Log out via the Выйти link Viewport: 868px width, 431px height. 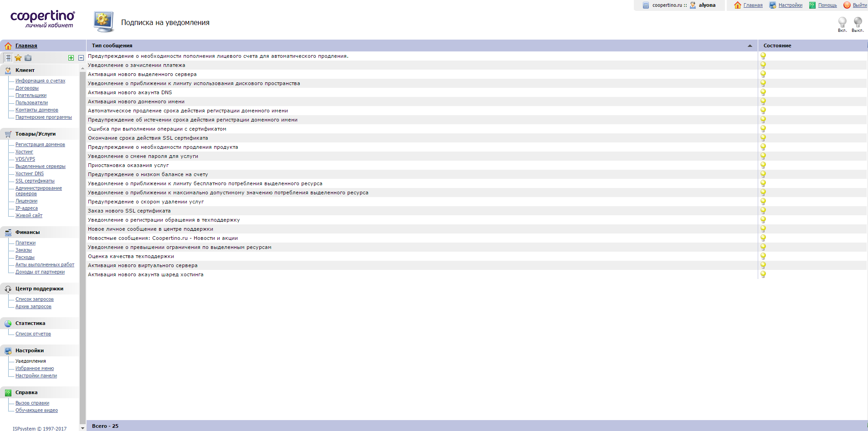coord(860,5)
